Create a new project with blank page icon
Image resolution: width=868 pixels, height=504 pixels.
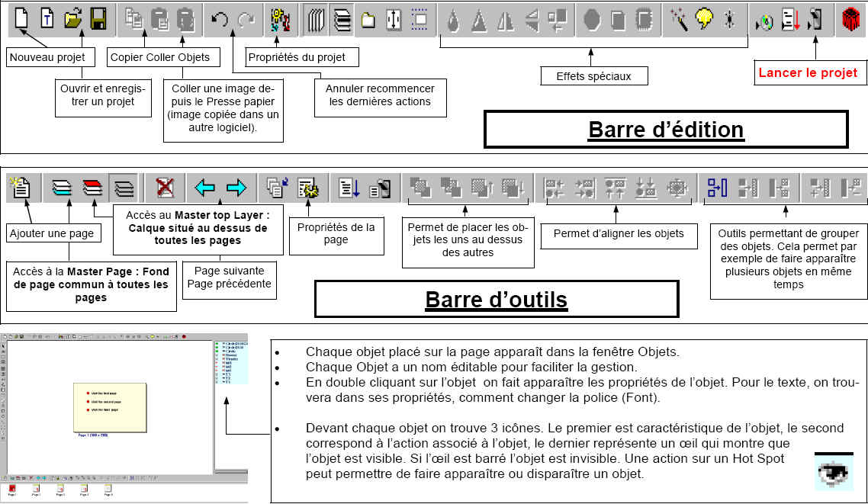[21, 18]
